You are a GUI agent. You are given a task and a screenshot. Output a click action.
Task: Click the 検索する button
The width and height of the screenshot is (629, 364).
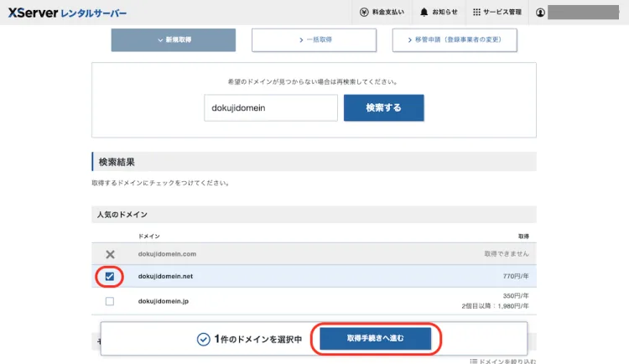(383, 107)
